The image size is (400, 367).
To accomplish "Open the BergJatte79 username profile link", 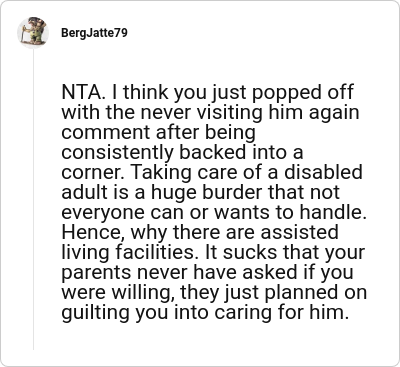I will tap(94, 33).
